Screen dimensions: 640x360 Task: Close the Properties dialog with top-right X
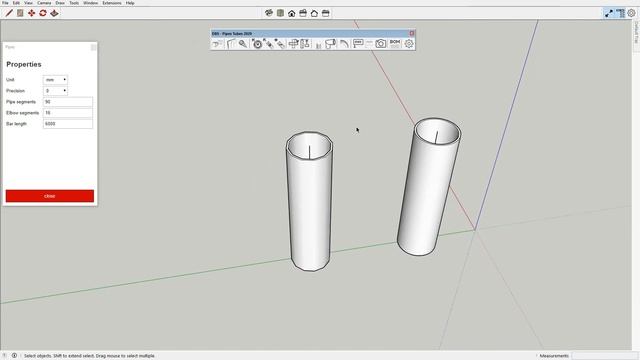pyautogui.click(x=93, y=47)
